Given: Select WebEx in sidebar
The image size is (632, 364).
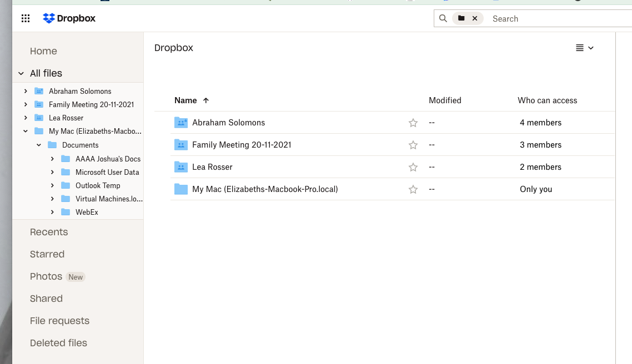Looking at the screenshot, I should [x=87, y=212].
